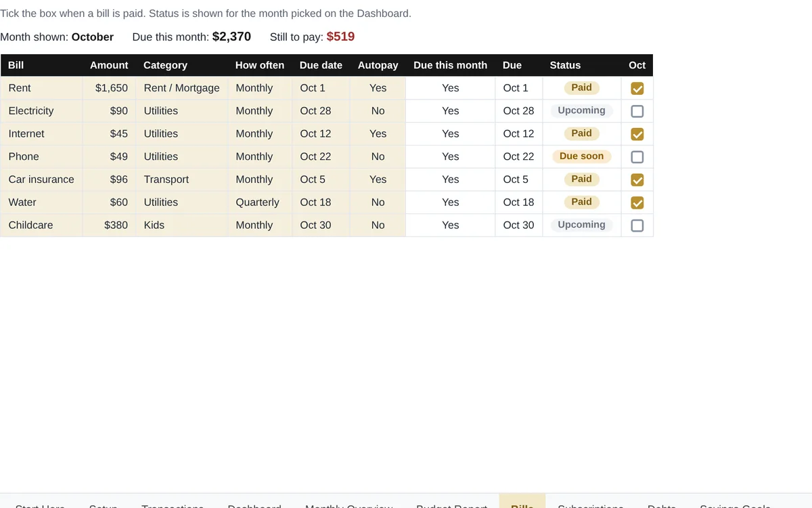Click the Due date column header
Viewport: 812px width, 508px height.
point(321,65)
